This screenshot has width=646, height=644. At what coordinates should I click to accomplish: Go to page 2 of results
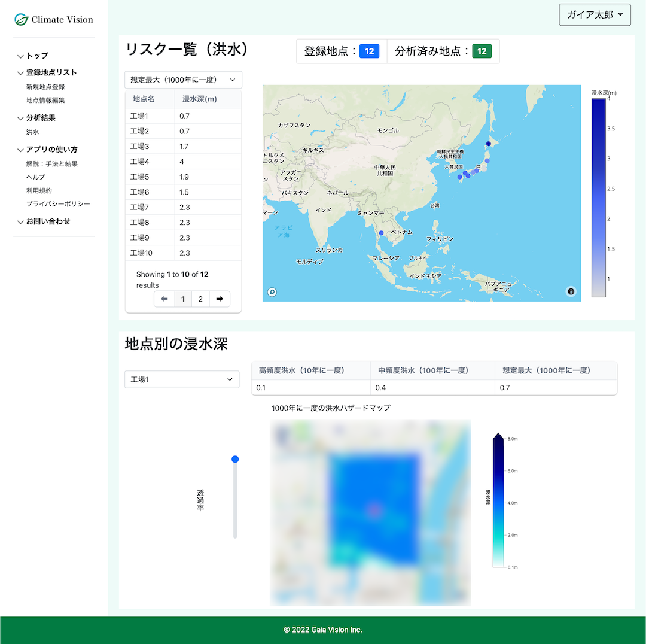click(x=200, y=299)
